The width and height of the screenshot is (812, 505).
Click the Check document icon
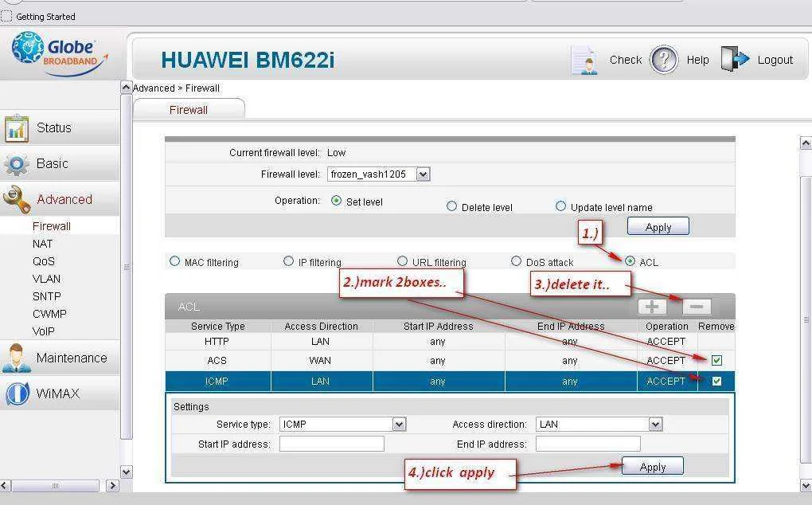point(584,61)
